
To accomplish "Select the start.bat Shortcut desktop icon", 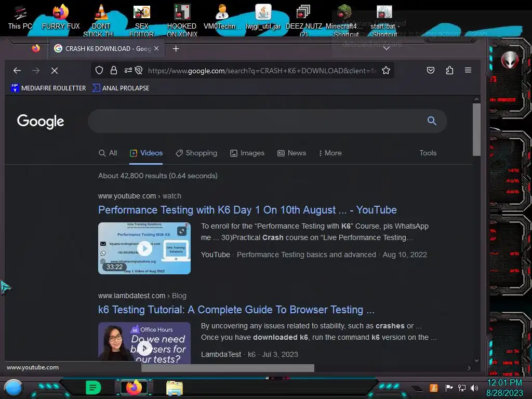I will pyautogui.click(x=384, y=20).
